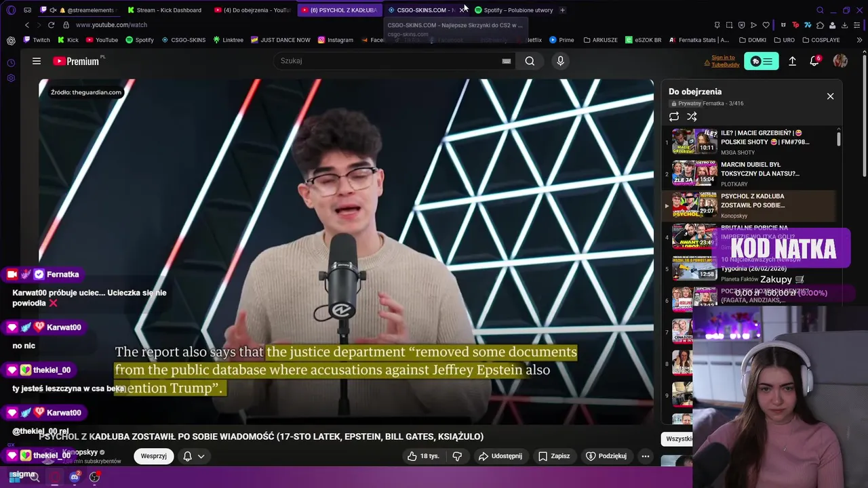The height and width of the screenshot is (488, 868).
Task: Open Prime bookmark
Action: [561, 40]
